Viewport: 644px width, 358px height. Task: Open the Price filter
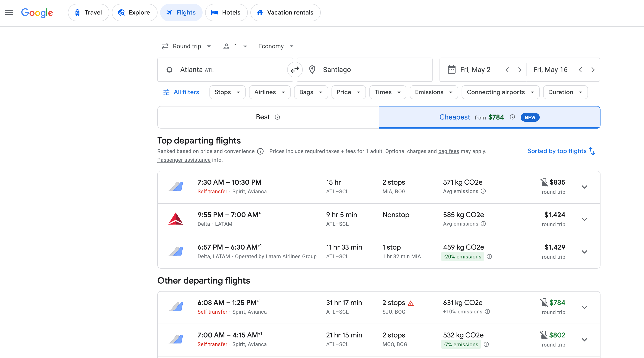348,92
